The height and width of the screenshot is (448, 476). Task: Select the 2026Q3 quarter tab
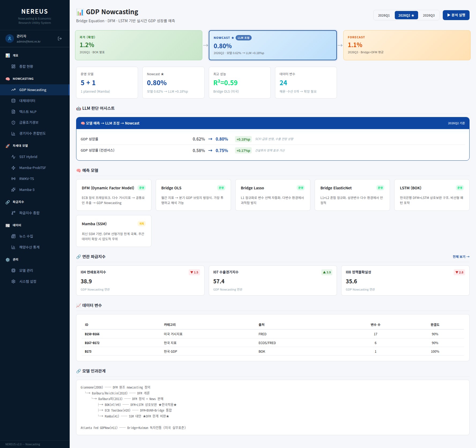click(429, 15)
